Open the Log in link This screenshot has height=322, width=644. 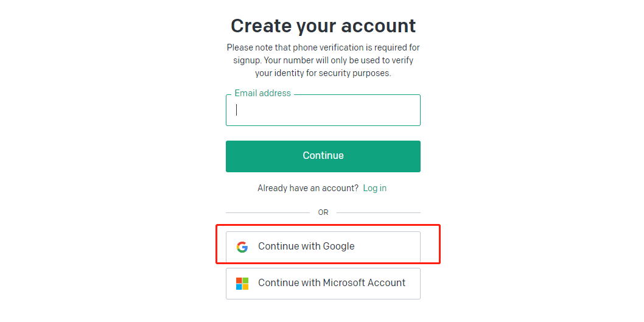pos(374,188)
